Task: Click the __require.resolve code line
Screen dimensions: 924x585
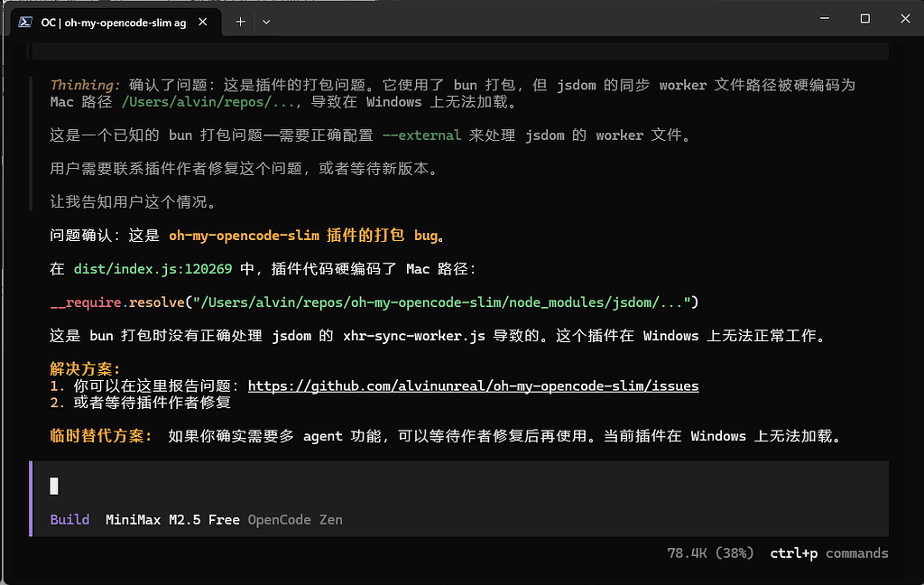Action: [374, 302]
